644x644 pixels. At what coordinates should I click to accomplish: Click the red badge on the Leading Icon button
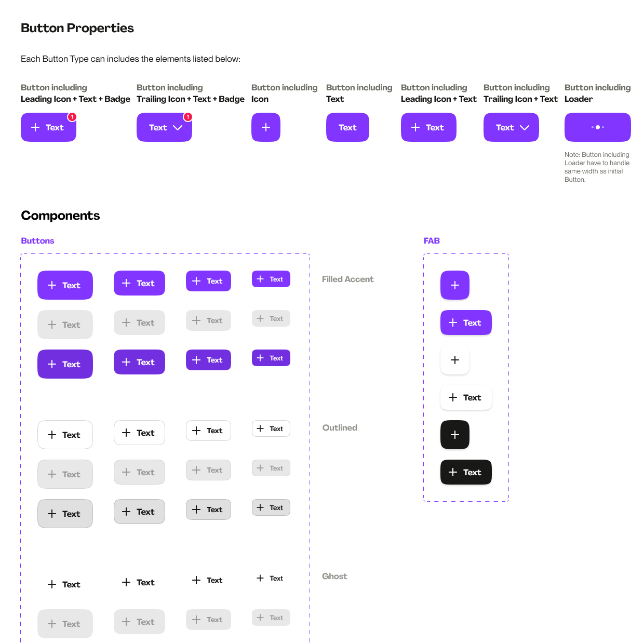[x=72, y=117]
